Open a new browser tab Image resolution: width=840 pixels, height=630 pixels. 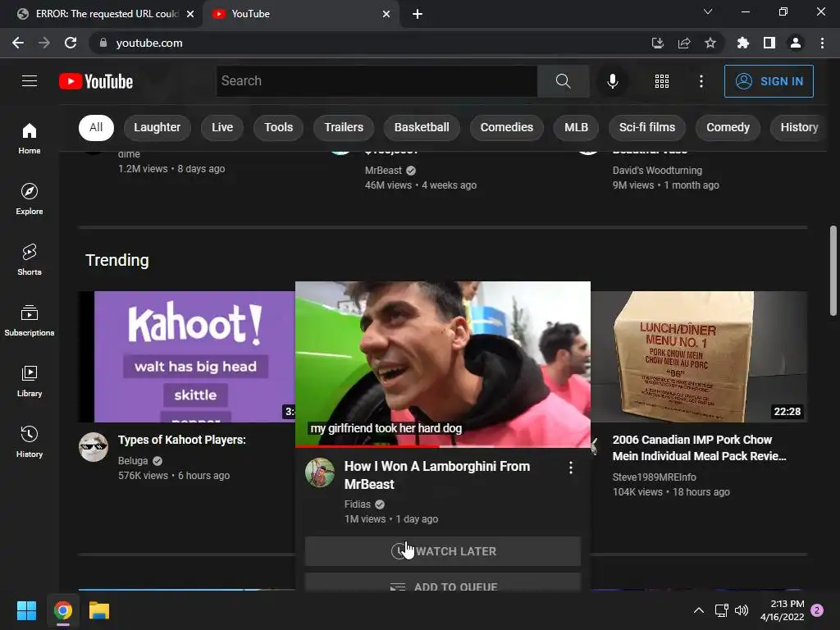(418, 14)
